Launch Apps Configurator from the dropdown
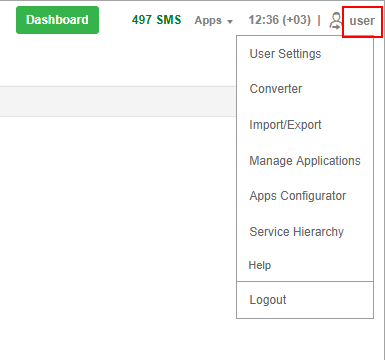 [x=298, y=196]
